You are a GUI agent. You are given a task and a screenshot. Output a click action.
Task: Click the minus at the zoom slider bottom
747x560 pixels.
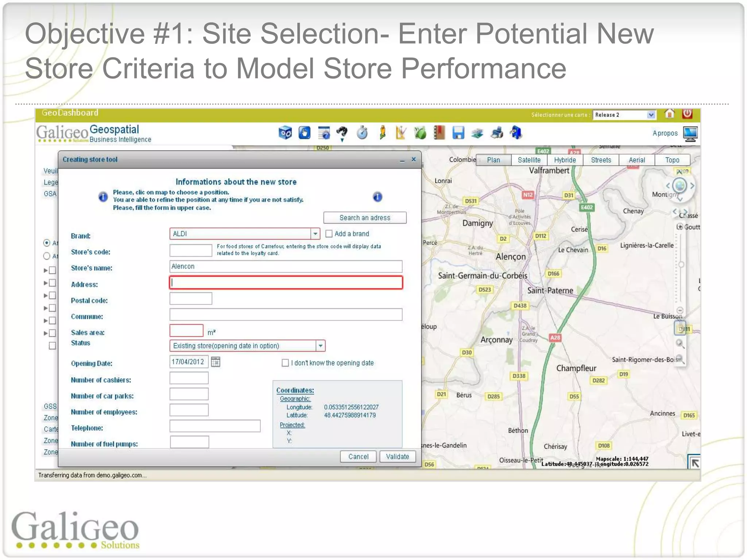click(680, 310)
